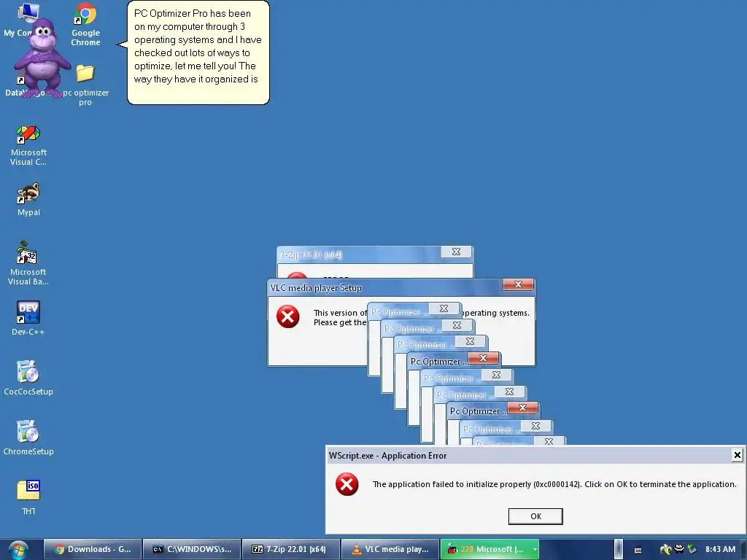
Task: Click the failed to initialize (0xc0000142) message
Action: click(554, 484)
